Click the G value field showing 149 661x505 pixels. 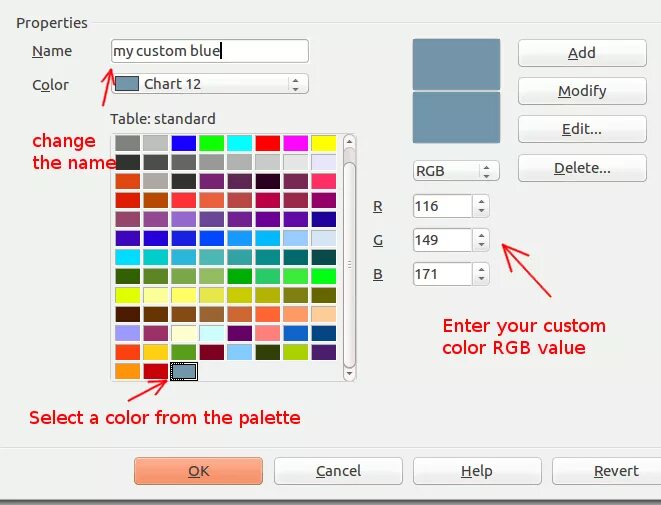point(442,240)
